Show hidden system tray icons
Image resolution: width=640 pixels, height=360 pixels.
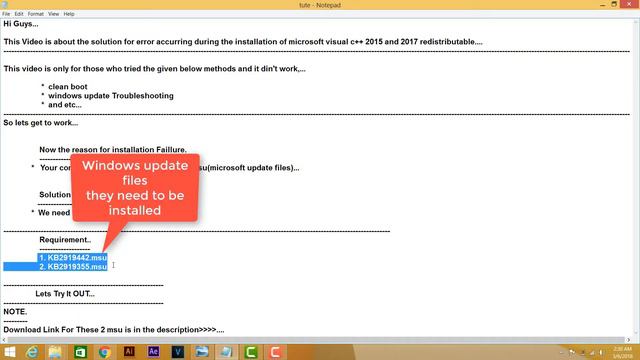(562, 352)
